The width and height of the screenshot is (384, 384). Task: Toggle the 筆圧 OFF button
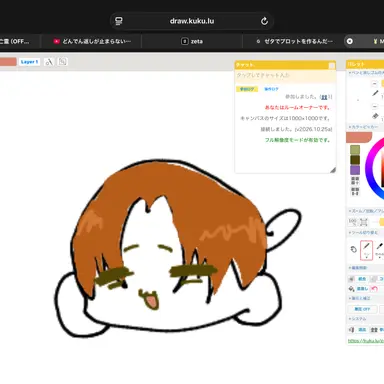363,309
